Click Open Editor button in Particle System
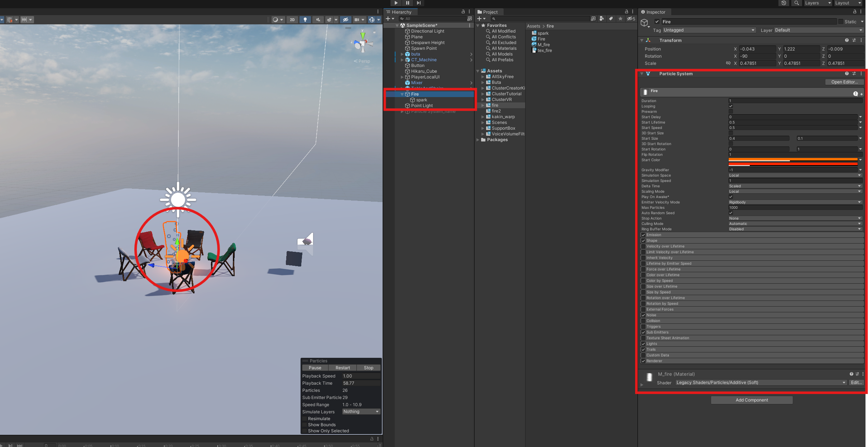The height and width of the screenshot is (447, 868). (844, 82)
